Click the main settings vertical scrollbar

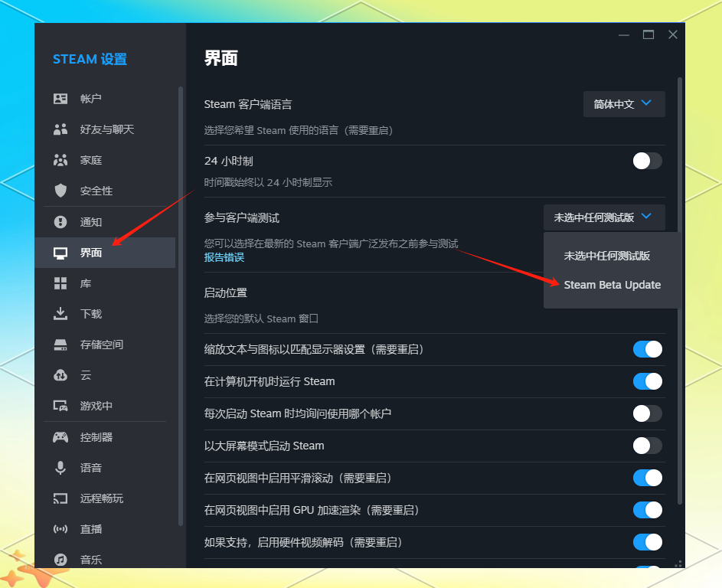[x=680, y=290]
